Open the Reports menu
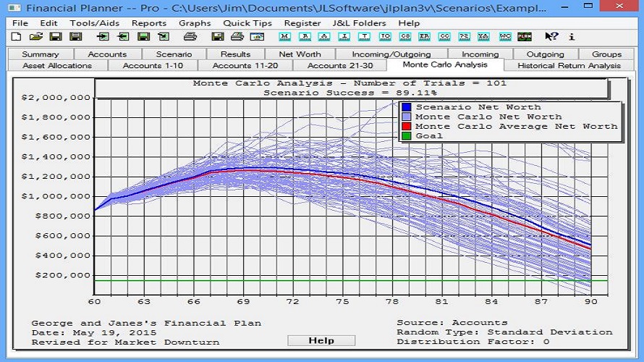The width and height of the screenshot is (644, 362). (148, 23)
